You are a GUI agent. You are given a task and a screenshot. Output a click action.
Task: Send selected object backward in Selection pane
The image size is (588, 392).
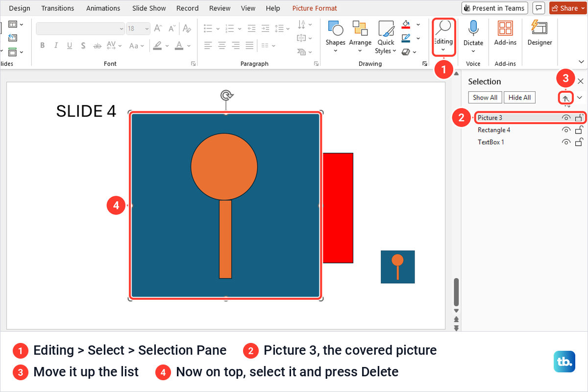580,98
